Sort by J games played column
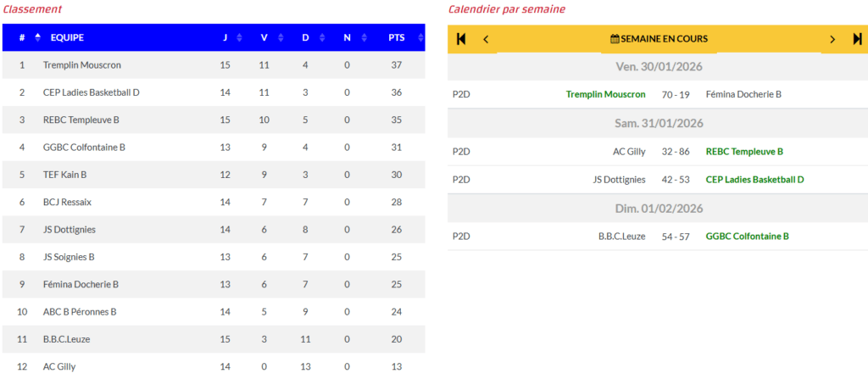Image resolution: width=868 pixels, height=379 pixels. point(225,37)
